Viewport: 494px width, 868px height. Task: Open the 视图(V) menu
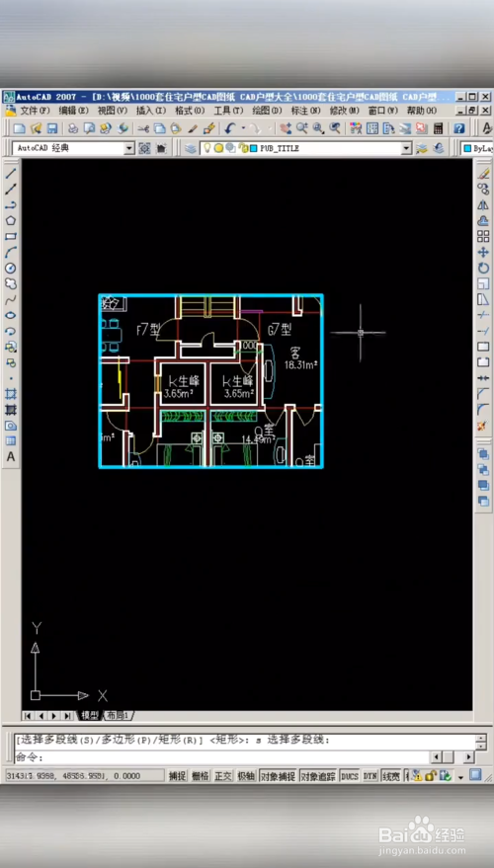[x=113, y=111]
